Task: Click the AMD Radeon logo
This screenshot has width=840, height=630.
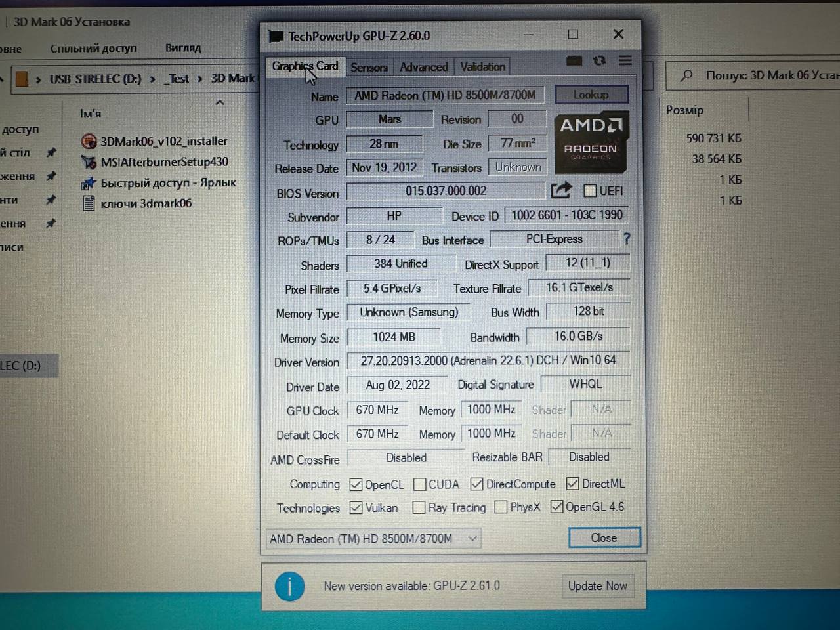Action: [x=591, y=142]
